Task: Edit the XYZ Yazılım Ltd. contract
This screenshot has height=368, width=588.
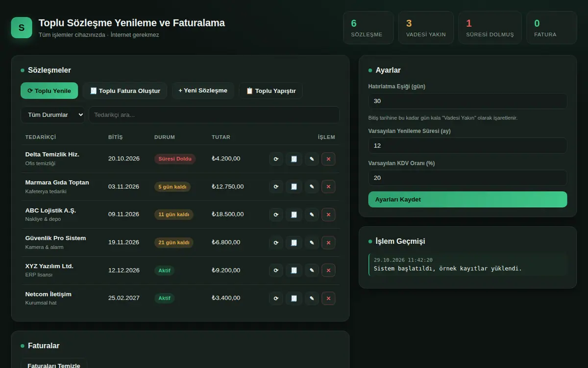Action: point(312,270)
